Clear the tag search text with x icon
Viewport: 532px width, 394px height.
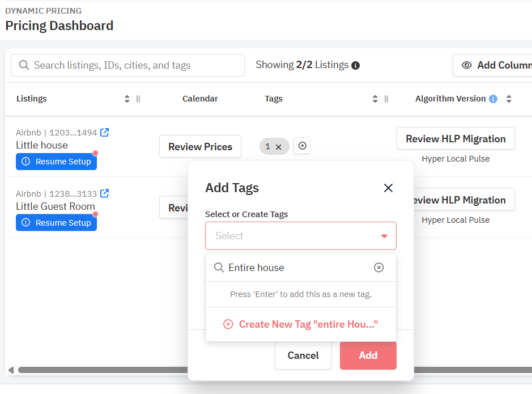379,268
